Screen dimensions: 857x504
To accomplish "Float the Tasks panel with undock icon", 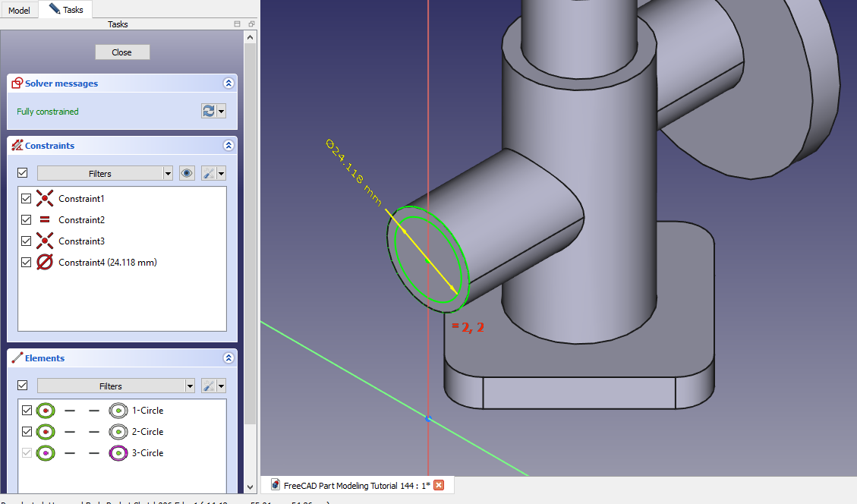I will click(251, 24).
